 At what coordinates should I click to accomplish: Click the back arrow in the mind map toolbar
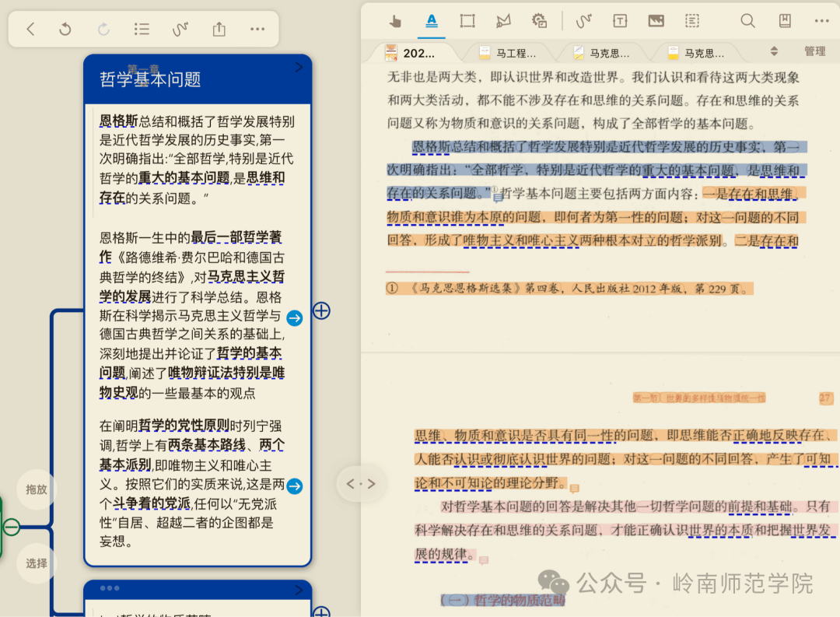click(30, 30)
